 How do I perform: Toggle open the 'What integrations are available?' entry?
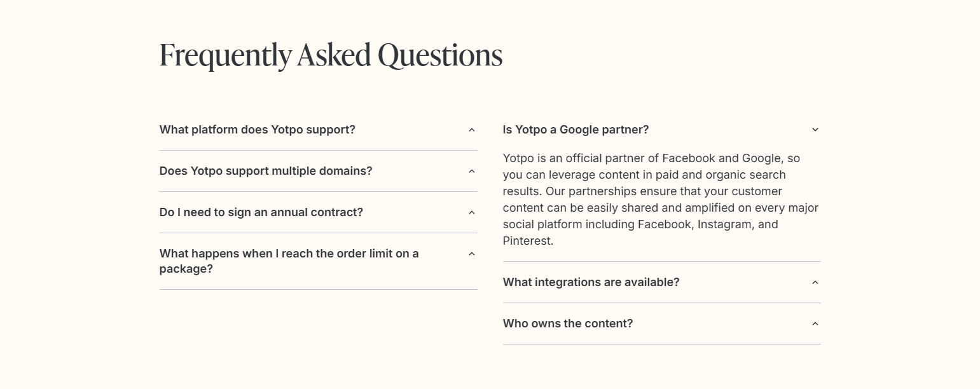point(591,282)
